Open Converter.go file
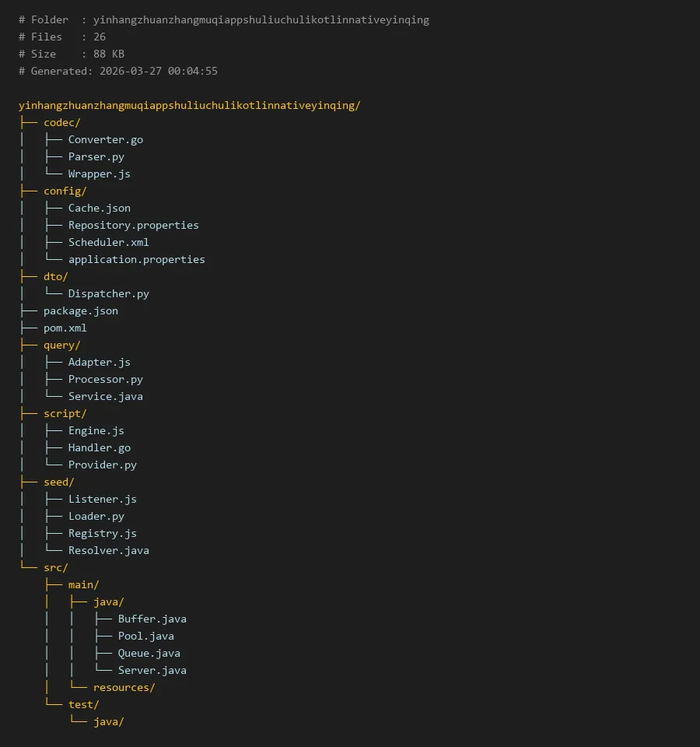Image resolution: width=700 pixels, height=747 pixels. (105, 139)
